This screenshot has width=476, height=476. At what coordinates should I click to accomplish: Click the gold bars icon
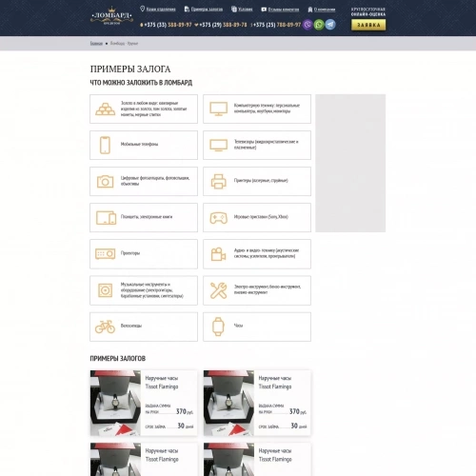(105, 109)
